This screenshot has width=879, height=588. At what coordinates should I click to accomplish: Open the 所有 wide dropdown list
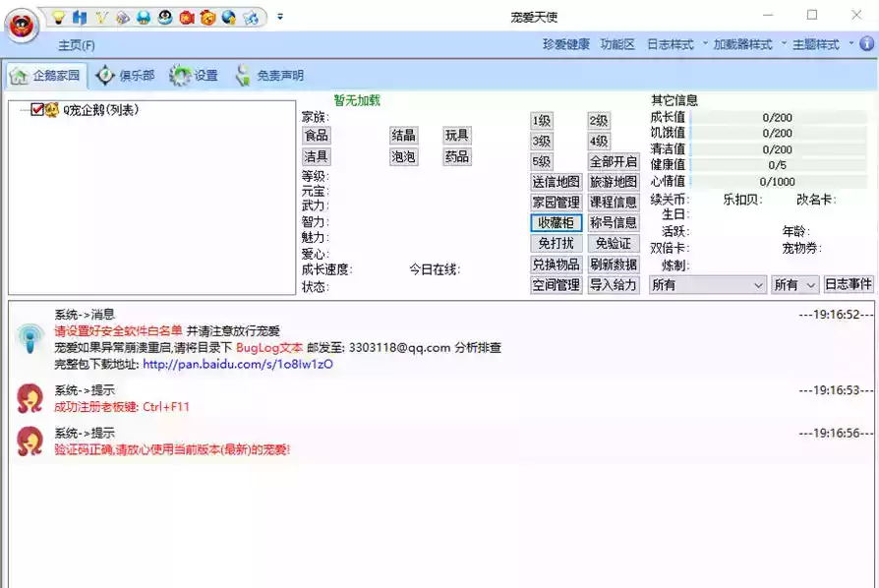(707, 284)
